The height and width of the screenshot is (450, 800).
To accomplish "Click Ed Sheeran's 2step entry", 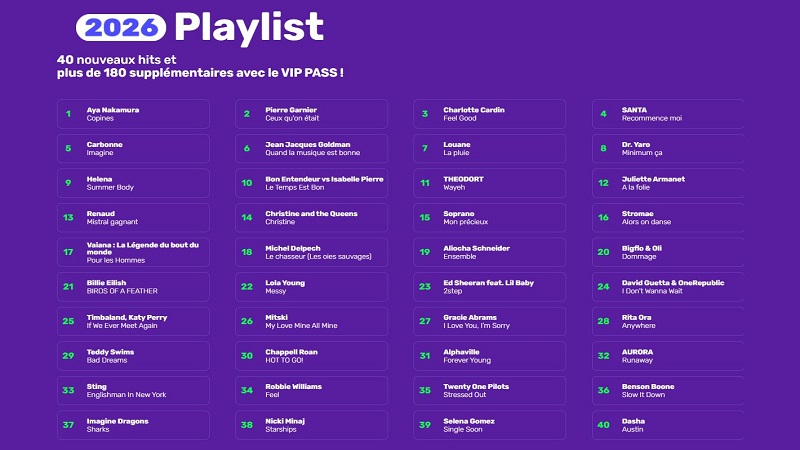I will (490, 287).
